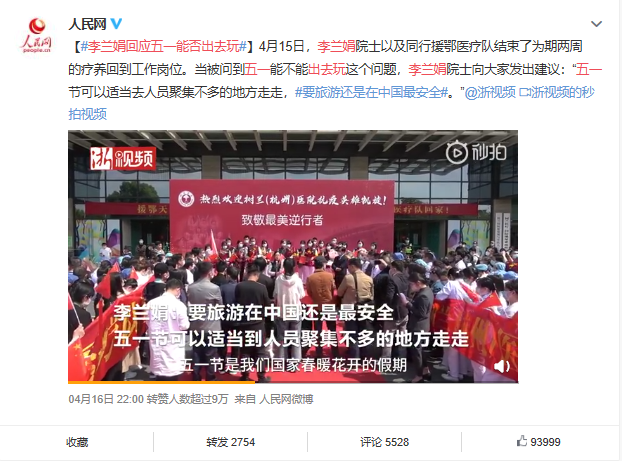The image size is (622, 461).
Task: Click the 浙视频 watermark logo
Action: point(122,158)
